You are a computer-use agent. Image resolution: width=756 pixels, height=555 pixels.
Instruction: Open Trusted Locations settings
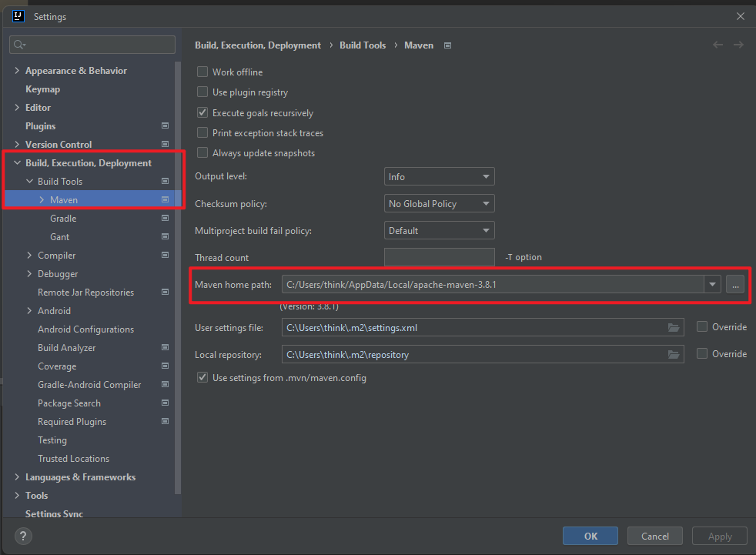(73, 459)
